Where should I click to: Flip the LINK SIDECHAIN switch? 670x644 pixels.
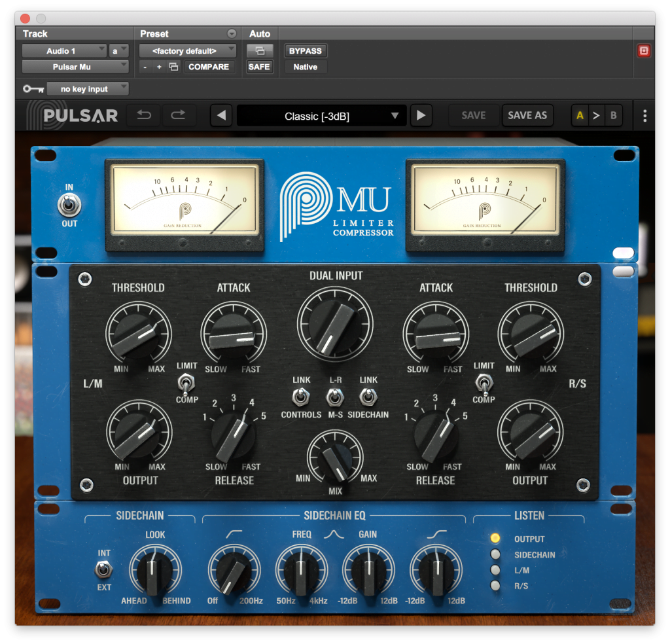tap(368, 397)
